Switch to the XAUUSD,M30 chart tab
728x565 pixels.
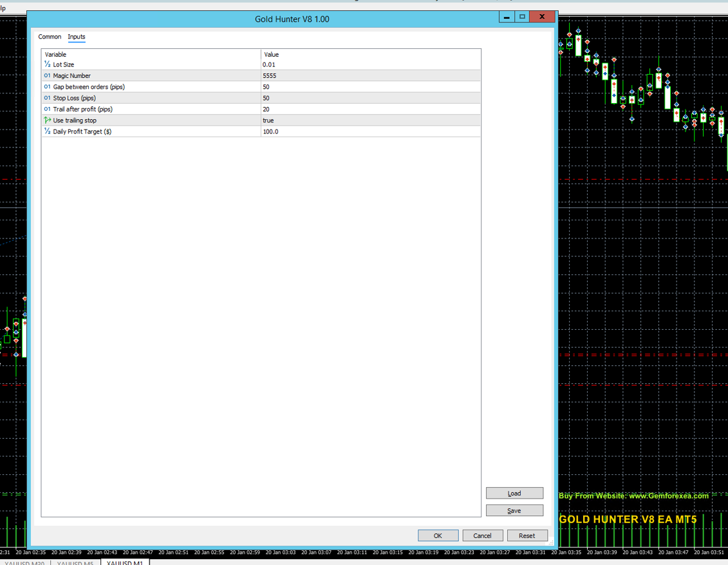pos(24,562)
